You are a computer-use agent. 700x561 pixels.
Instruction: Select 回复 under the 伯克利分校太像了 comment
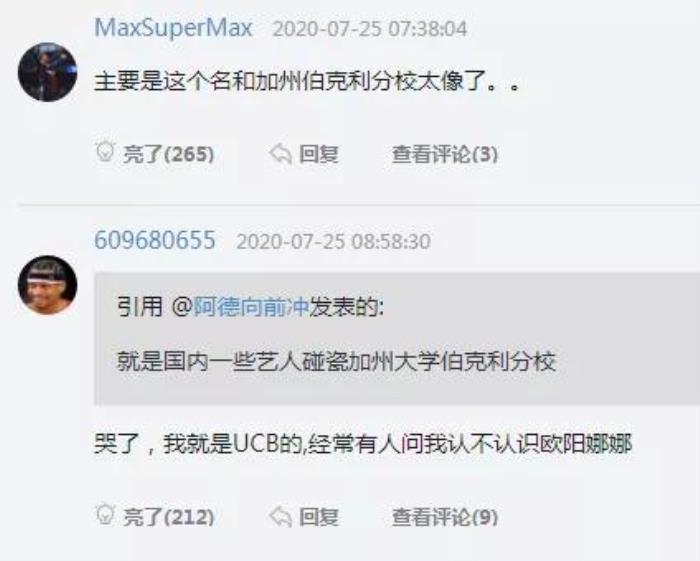(319, 154)
